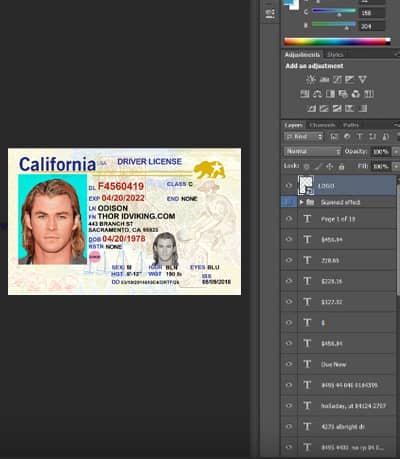The width and height of the screenshot is (400, 459).
Task: Click the Lock all padlock icon
Action: click(341, 166)
